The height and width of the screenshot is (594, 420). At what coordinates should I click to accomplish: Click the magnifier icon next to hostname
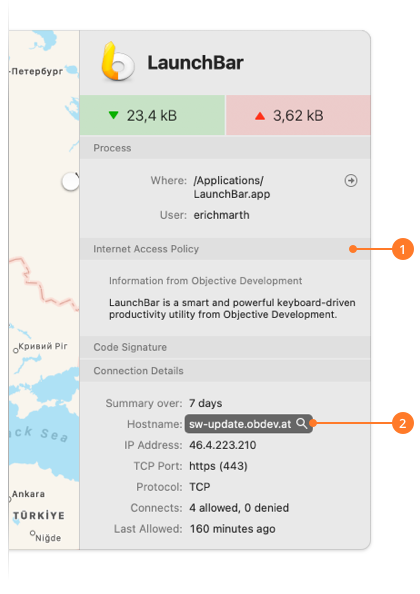click(301, 423)
